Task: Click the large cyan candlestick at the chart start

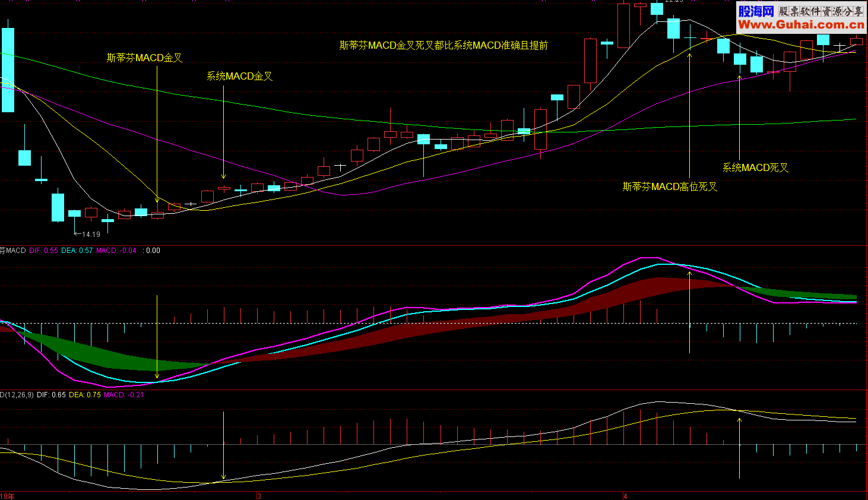Action: coord(8,70)
